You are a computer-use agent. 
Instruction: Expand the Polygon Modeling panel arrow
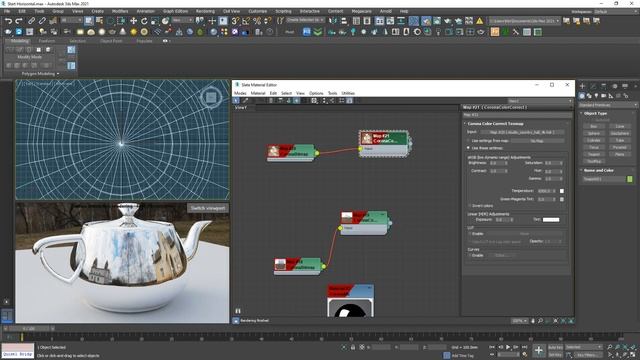[58, 74]
